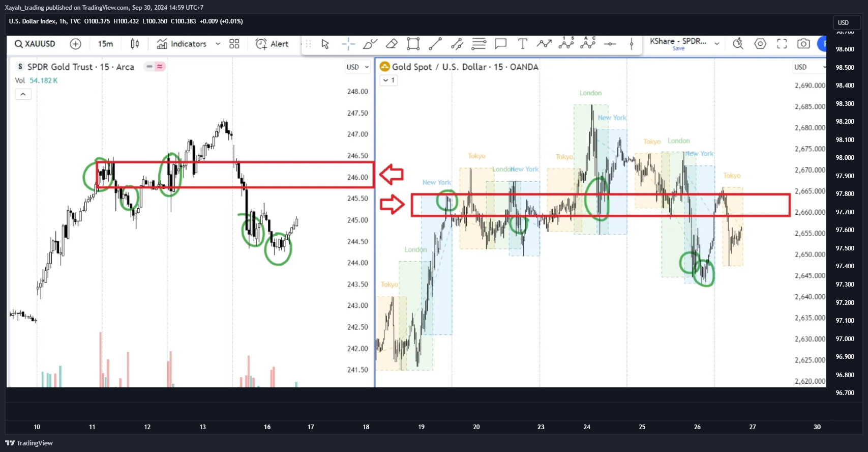Toggle the pink approximate badge beside Arca
The height and width of the screenshot is (452, 868).
[x=160, y=67]
